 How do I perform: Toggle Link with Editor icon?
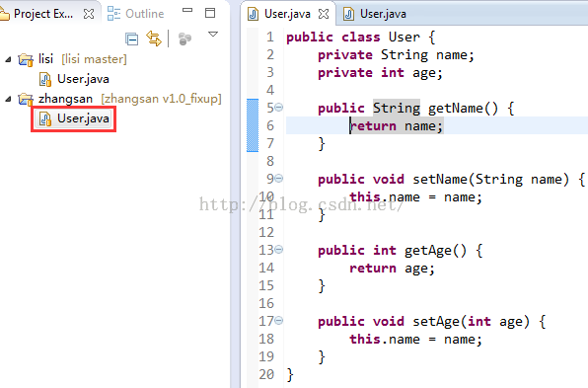point(154,39)
